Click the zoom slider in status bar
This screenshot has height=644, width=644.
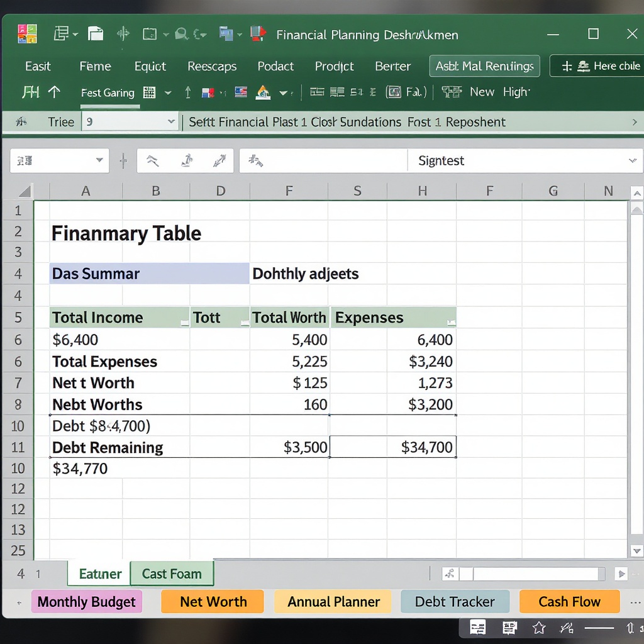tap(599, 628)
